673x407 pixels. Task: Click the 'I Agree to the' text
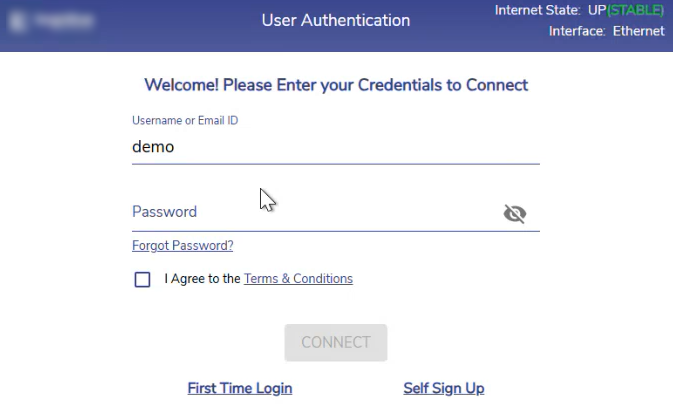202,279
